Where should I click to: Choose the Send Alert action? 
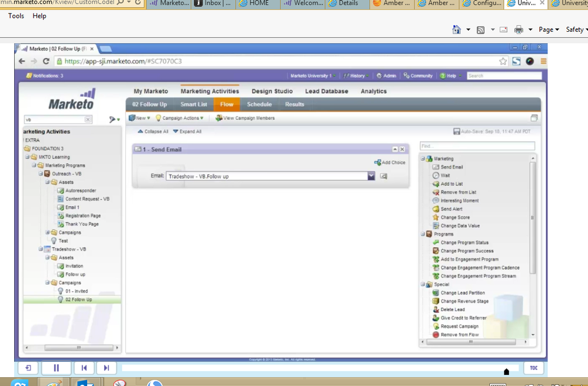tap(447, 209)
